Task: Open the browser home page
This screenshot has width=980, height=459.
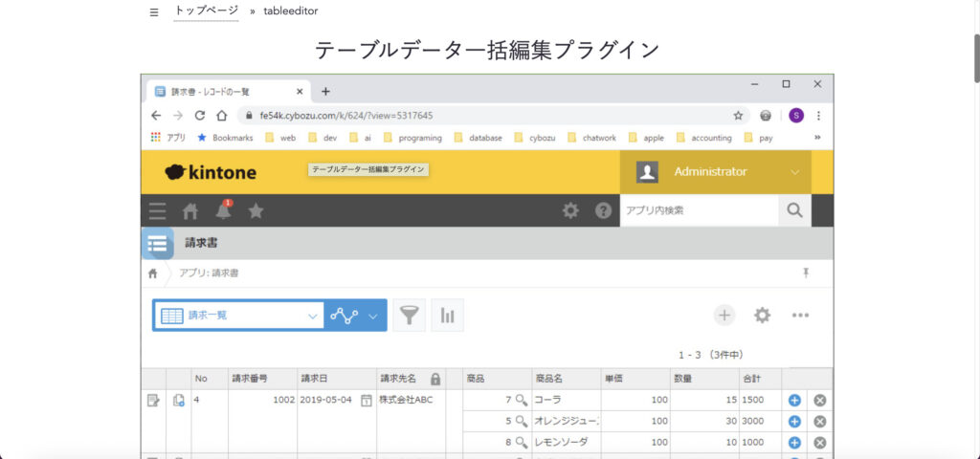Action: click(x=221, y=116)
